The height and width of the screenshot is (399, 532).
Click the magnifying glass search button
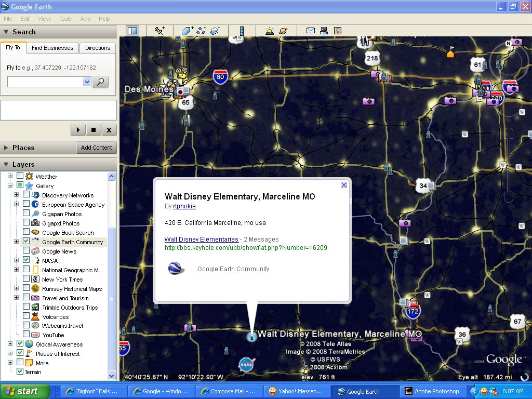pos(100,82)
